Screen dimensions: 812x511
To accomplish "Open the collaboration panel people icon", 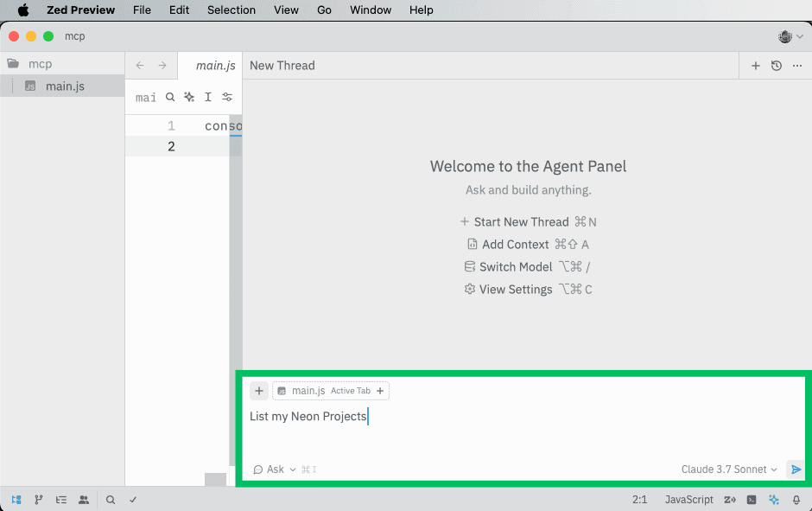I will coord(84,500).
